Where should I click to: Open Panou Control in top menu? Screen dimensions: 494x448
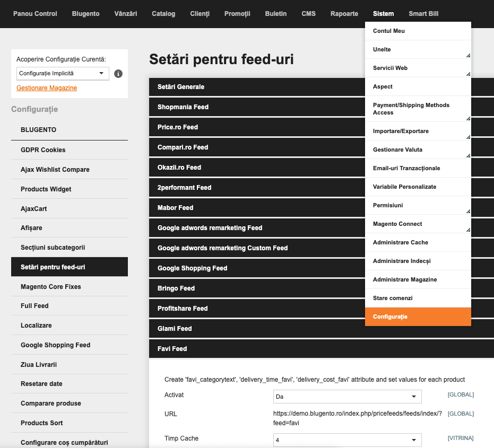pos(35,14)
